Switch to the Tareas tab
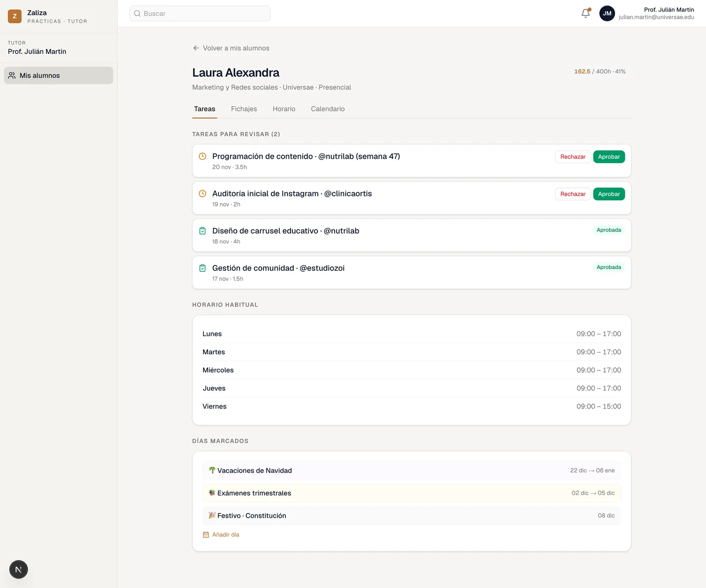The height and width of the screenshot is (588, 706). 205,109
